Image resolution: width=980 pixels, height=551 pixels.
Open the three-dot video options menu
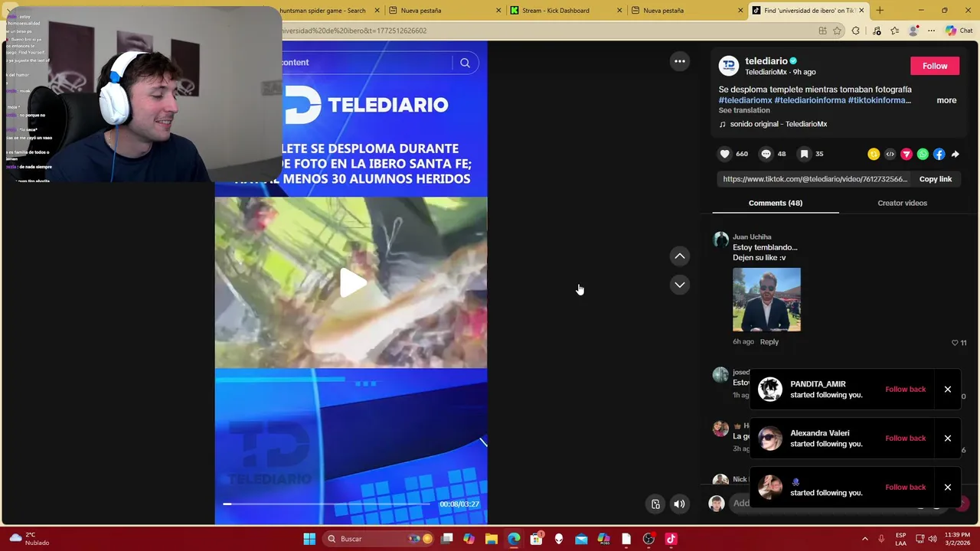pos(679,61)
